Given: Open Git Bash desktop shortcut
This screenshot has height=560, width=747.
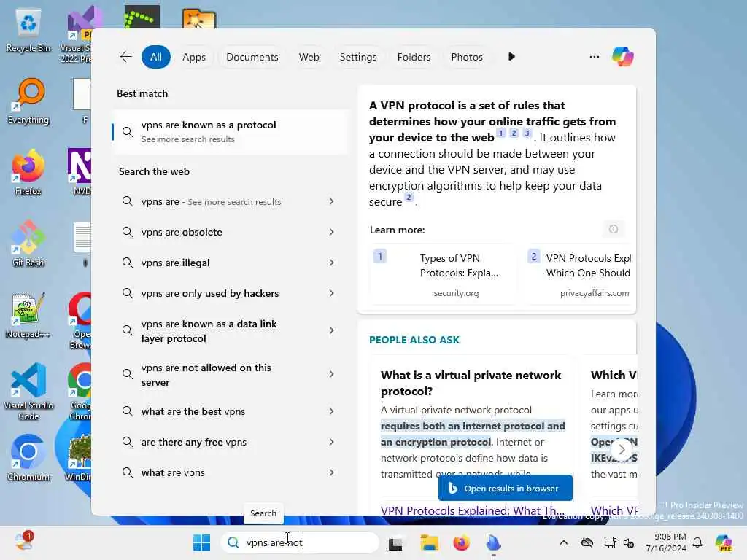Looking at the screenshot, I should tap(28, 244).
